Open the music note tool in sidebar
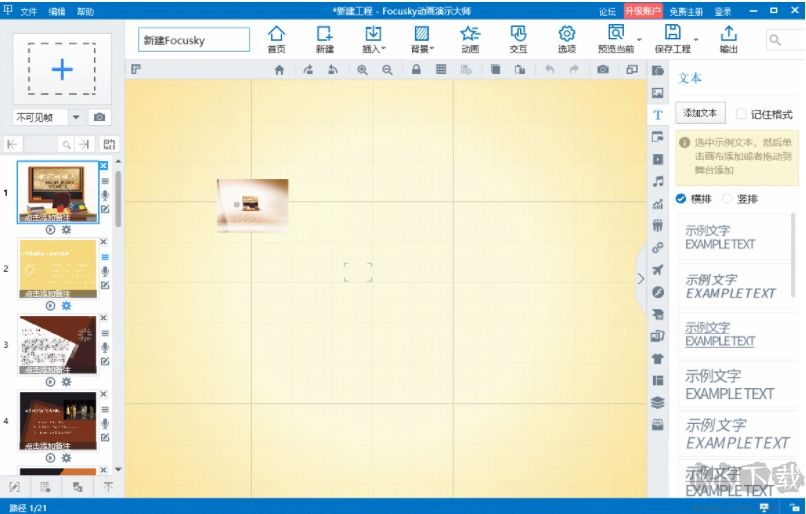The image size is (806, 514). 657,181
